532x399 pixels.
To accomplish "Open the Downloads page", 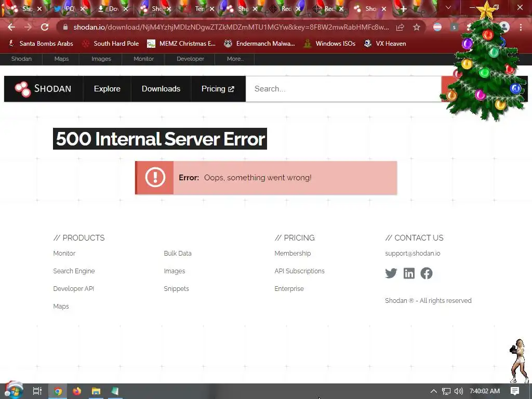I will [161, 89].
